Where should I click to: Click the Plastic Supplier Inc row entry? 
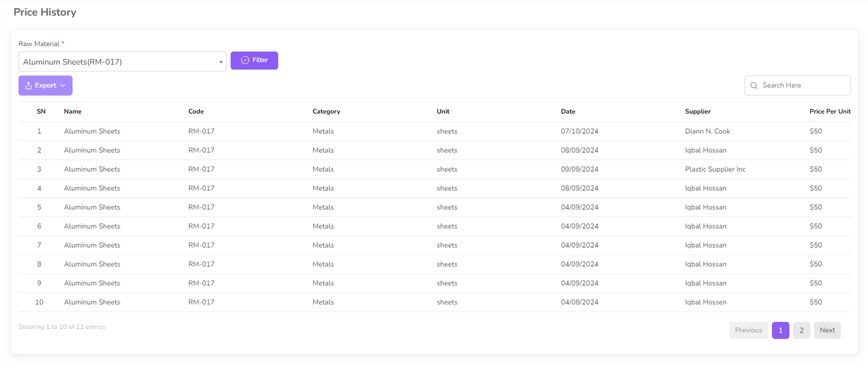coord(715,169)
